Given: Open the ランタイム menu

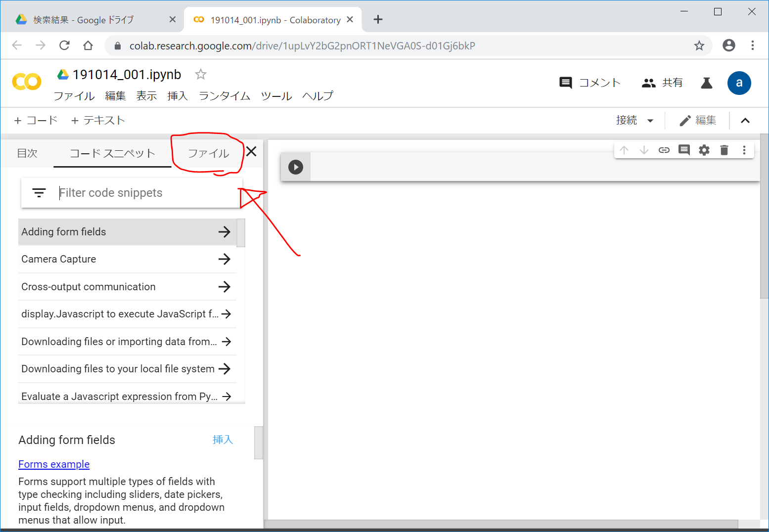Looking at the screenshot, I should [x=224, y=96].
